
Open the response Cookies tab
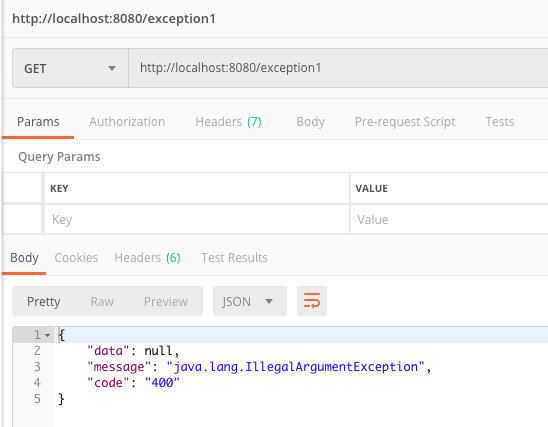click(76, 258)
